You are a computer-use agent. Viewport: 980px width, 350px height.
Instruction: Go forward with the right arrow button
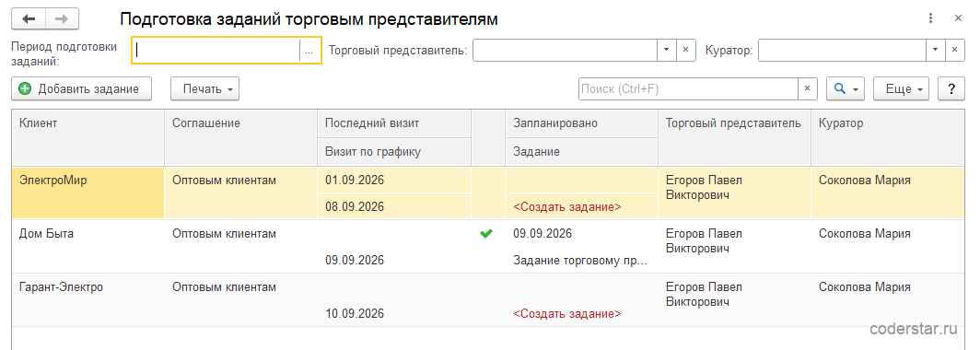point(62,18)
